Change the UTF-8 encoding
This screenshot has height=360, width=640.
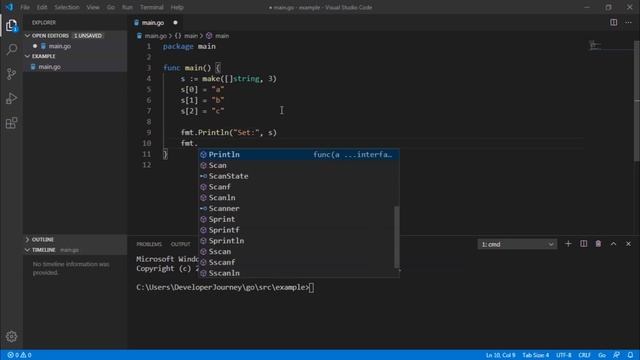coord(564,355)
